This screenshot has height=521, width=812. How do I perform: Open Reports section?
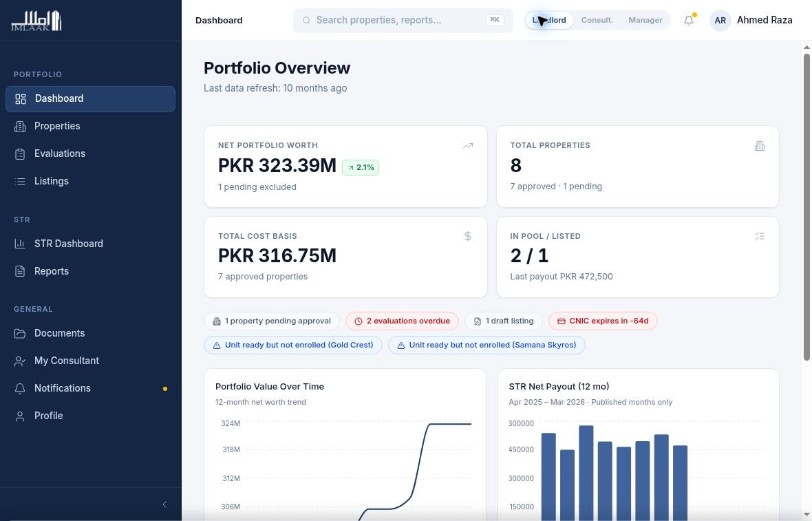(91, 271)
